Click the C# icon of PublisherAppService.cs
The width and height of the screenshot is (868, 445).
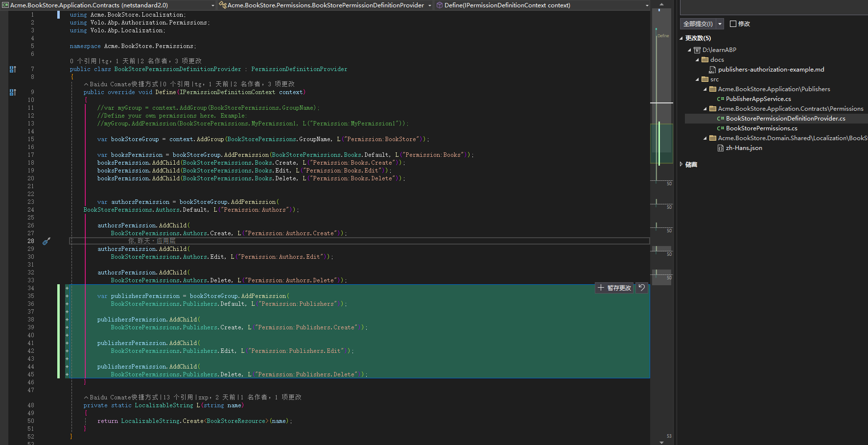pyautogui.click(x=720, y=99)
